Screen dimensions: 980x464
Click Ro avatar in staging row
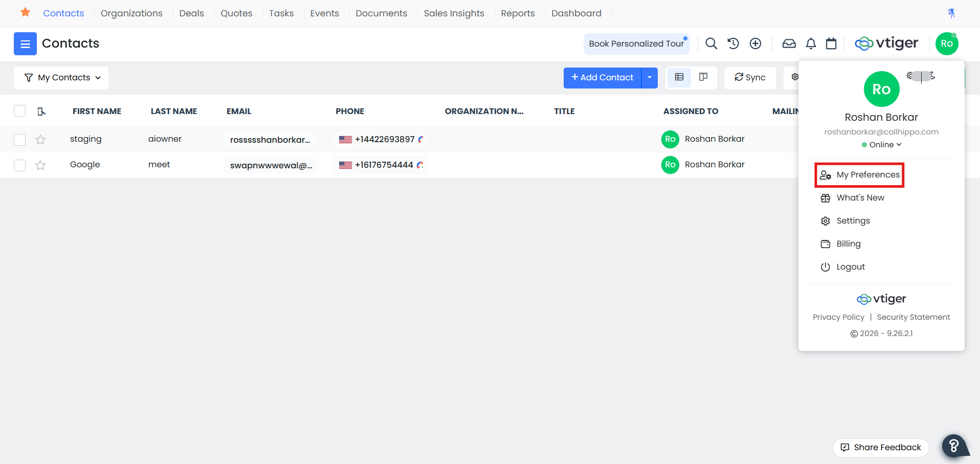pos(670,139)
